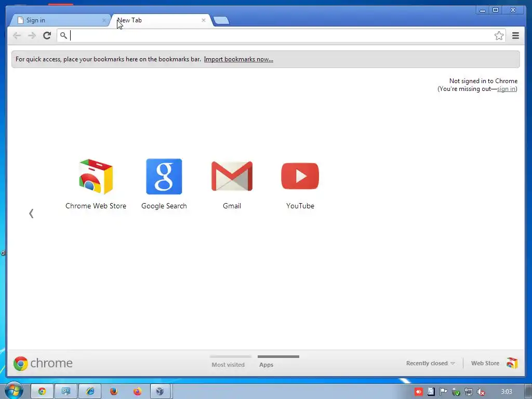Click the Chrome taskbar button
This screenshot has height=399, width=532.
pyautogui.click(x=42, y=391)
